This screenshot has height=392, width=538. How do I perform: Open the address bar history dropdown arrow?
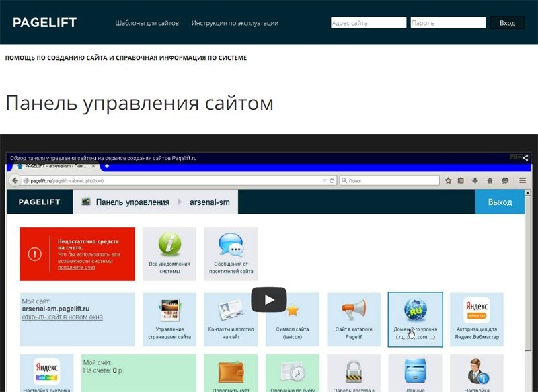coord(325,180)
